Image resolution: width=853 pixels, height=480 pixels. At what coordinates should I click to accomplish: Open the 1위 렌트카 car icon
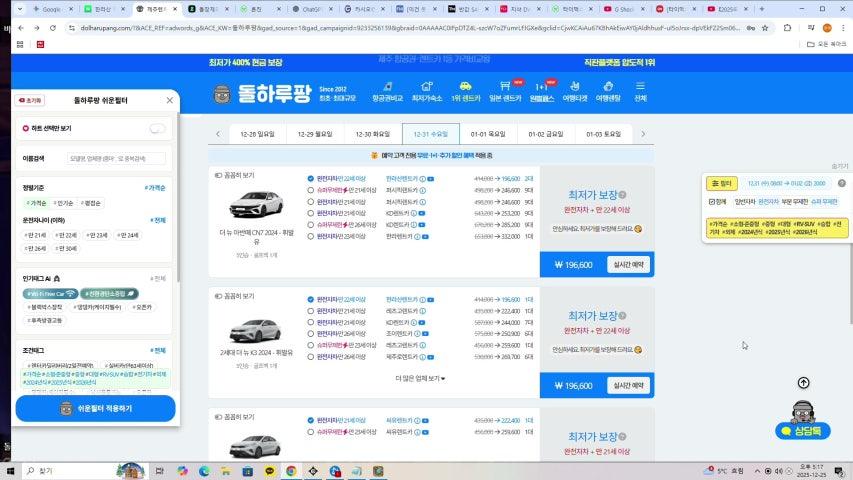click(466, 91)
